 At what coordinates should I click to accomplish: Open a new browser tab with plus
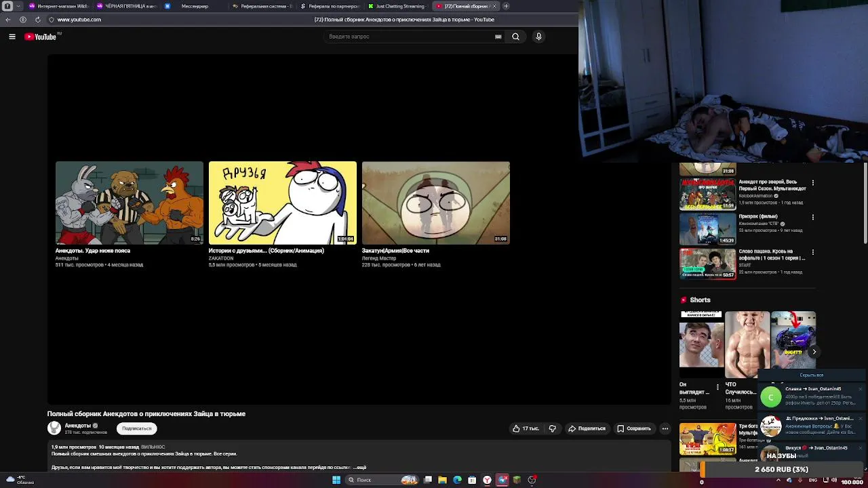[506, 6]
